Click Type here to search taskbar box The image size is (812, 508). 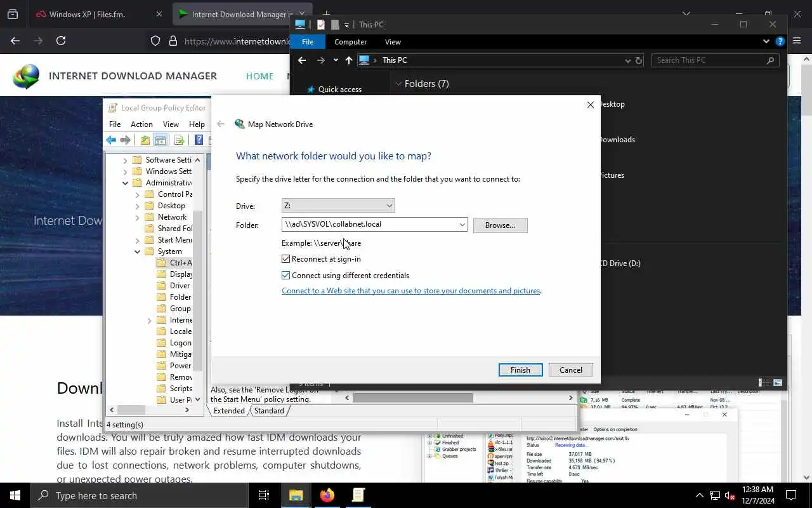[x=140, y=495]
